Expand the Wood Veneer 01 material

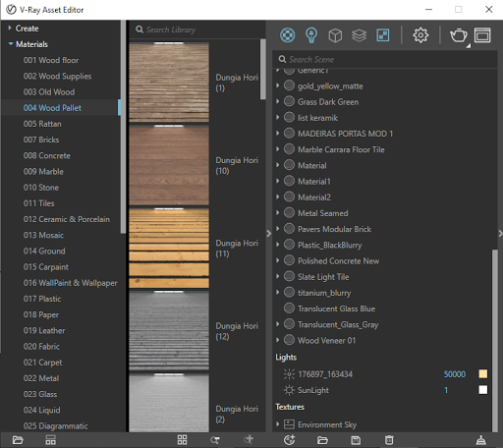[278, 340]
